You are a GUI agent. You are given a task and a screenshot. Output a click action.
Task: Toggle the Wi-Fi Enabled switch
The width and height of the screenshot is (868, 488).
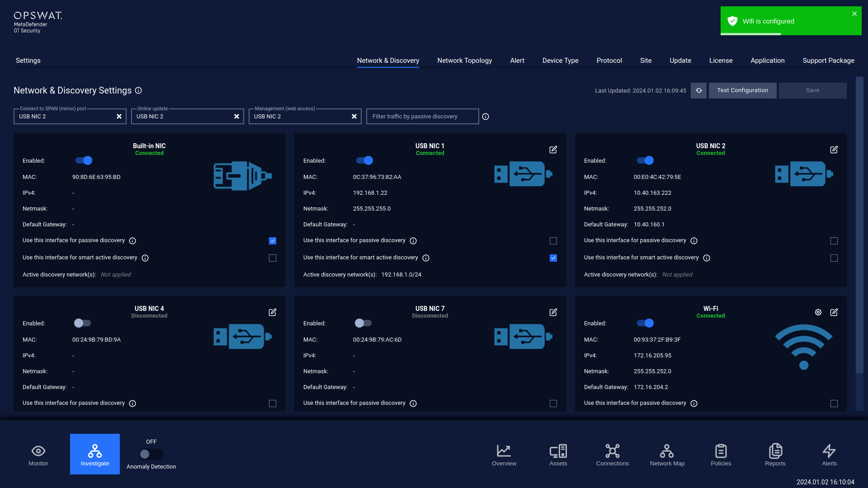pyautogui.click(x=646, y=323)
